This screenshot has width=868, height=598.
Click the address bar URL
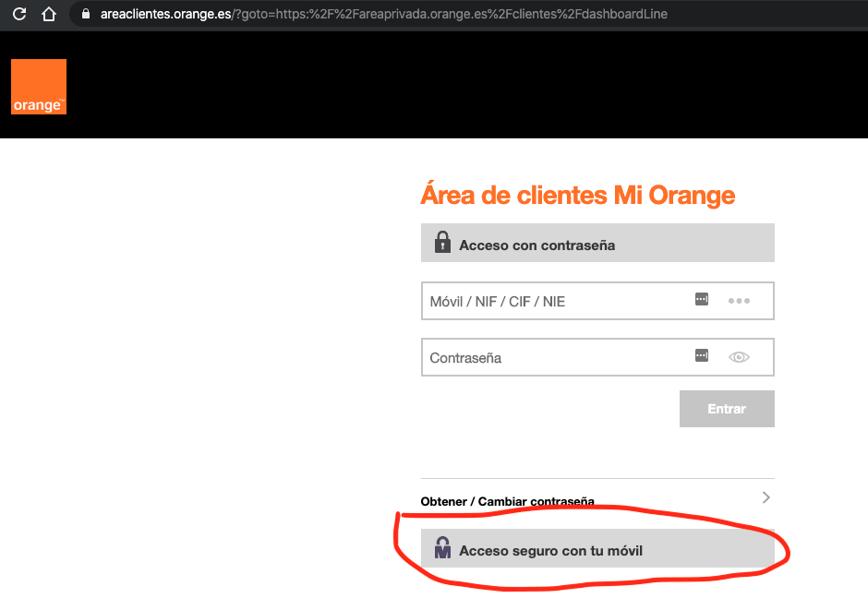point(383,14)
